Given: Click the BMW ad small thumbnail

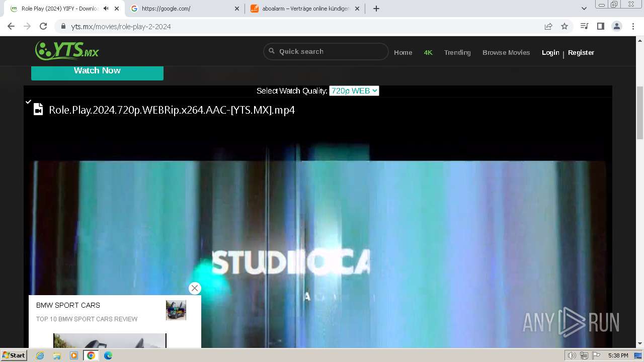Looking at the screenshot, I should (x=176, y=310).
